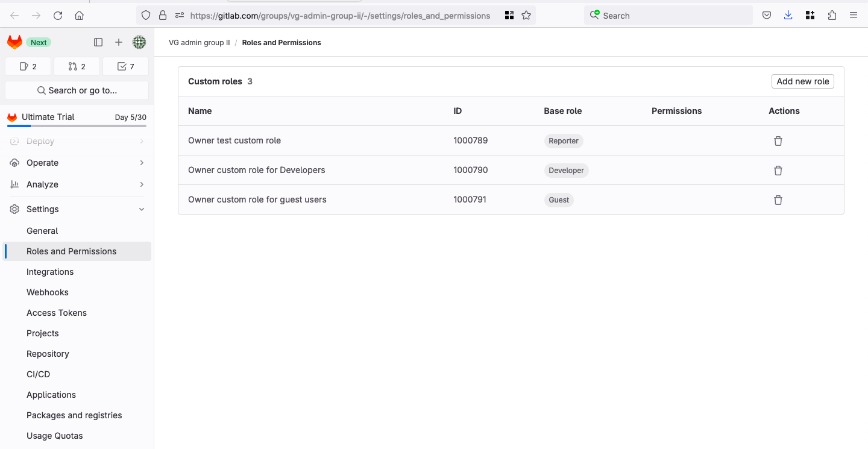Open the to-do list counter
Image resolution: width=868 pixels, height=449 pixels.
[x=125, y=66]
